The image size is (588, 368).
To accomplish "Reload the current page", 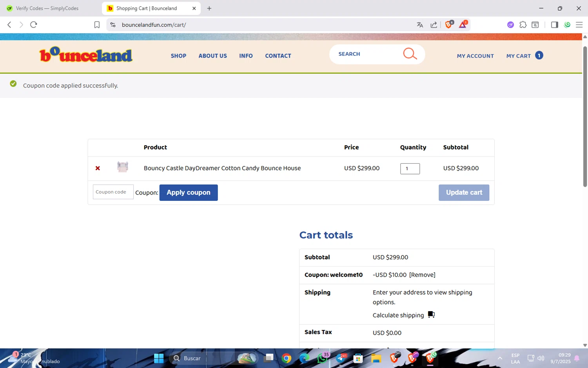I will coord(34,25).
